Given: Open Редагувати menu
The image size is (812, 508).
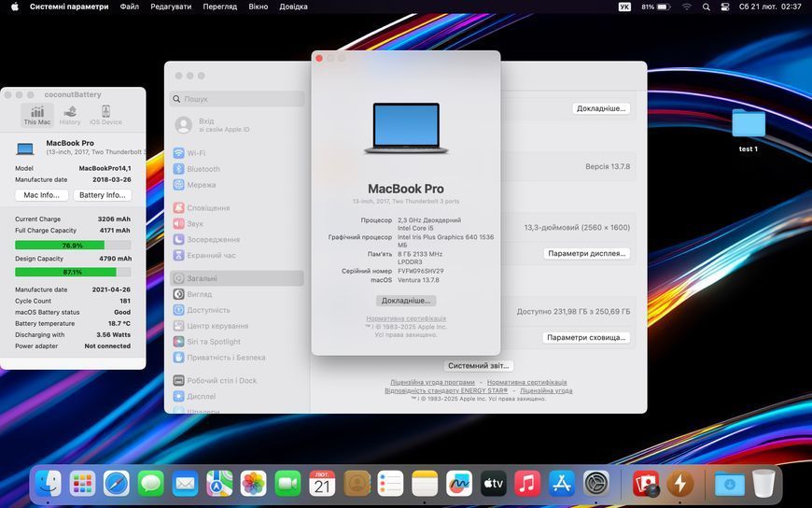Looking at the screenshot, I should point(171,7).
